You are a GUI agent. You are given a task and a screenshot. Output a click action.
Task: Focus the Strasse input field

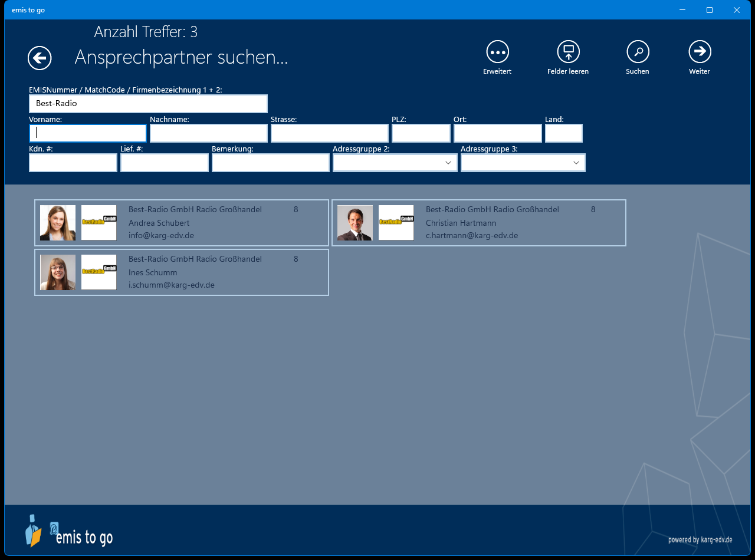(x=330, y=133)
